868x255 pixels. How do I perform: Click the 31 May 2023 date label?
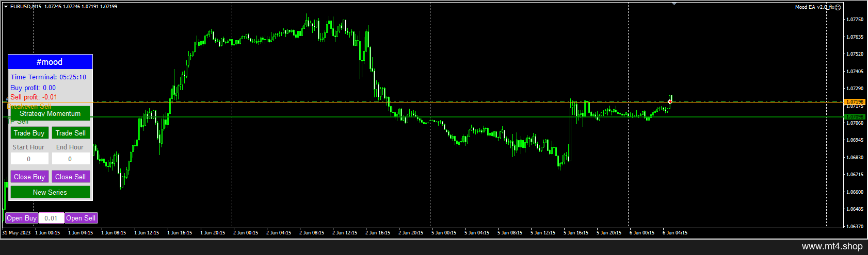(x=16, y=232)
